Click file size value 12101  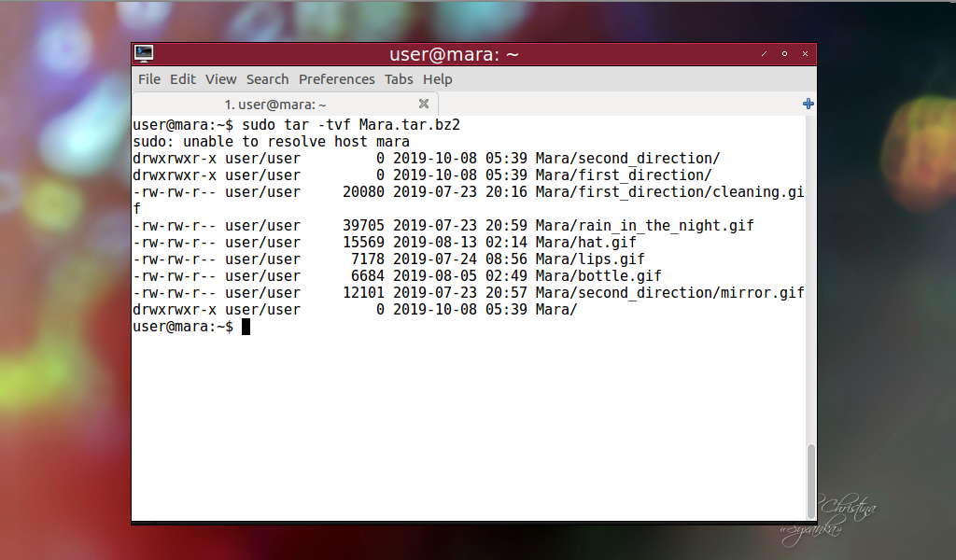coord(363,292)
